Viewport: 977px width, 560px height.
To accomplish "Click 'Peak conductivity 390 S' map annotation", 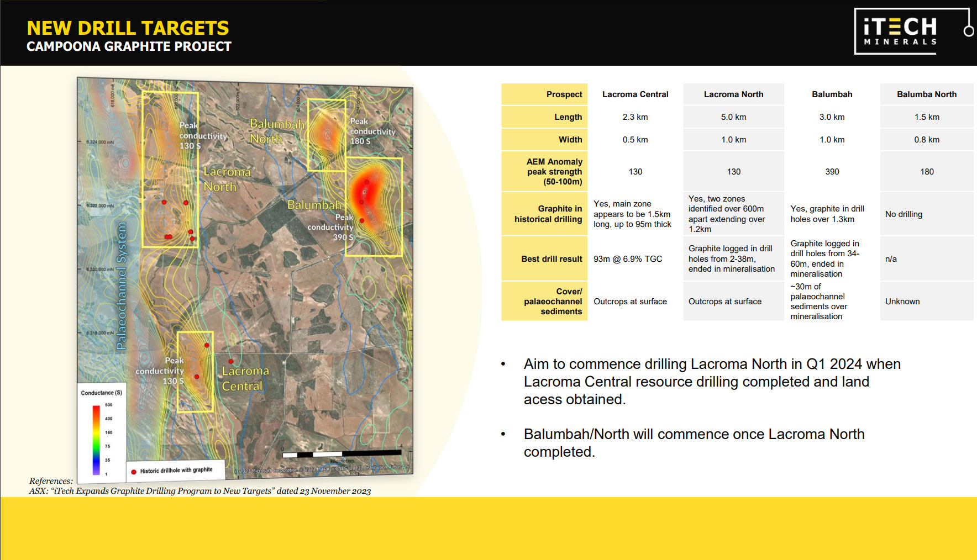I will [x=330, y=227].
